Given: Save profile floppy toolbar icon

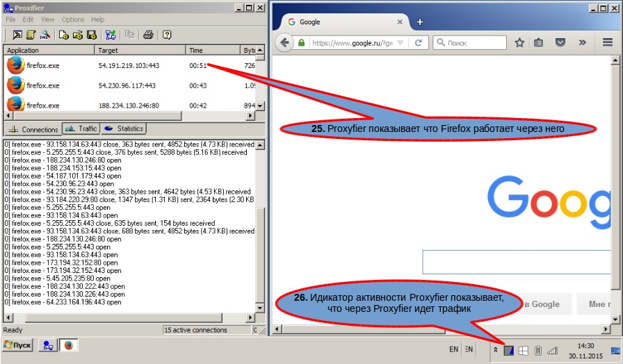Looking at the screenshot, I should pyautogui.click(x=92, y=35).
